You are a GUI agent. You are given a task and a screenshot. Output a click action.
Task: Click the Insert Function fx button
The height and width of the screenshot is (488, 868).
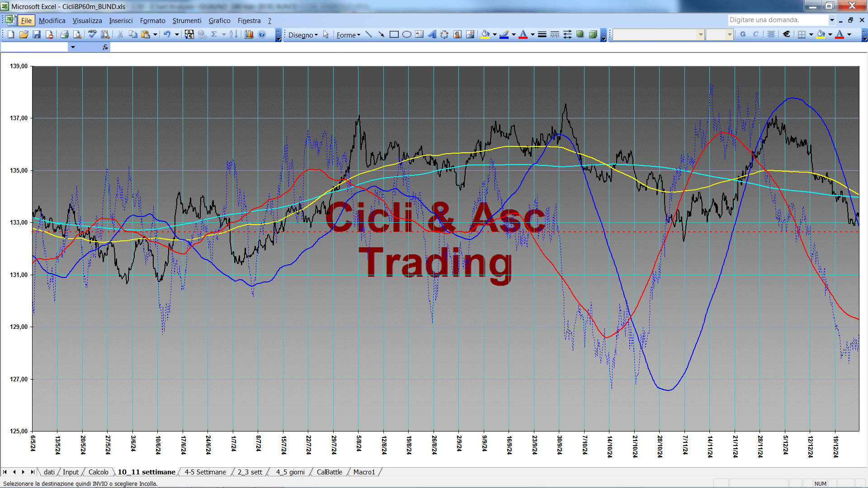point(105,47)
